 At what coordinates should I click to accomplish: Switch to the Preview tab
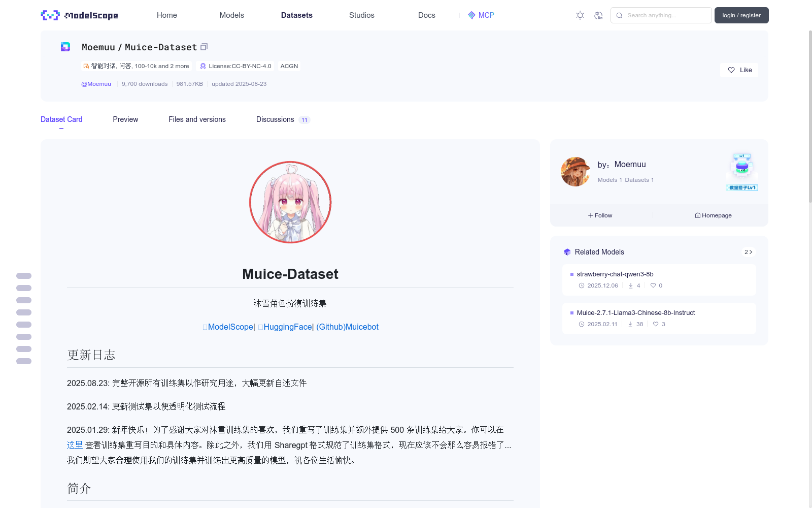[125, 119]
